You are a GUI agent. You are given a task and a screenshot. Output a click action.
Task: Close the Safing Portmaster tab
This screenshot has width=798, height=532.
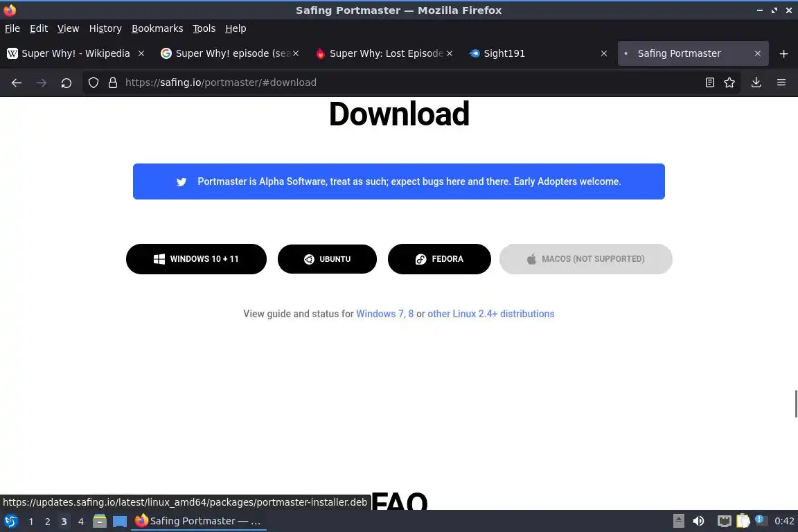click(x=757, y=53)
